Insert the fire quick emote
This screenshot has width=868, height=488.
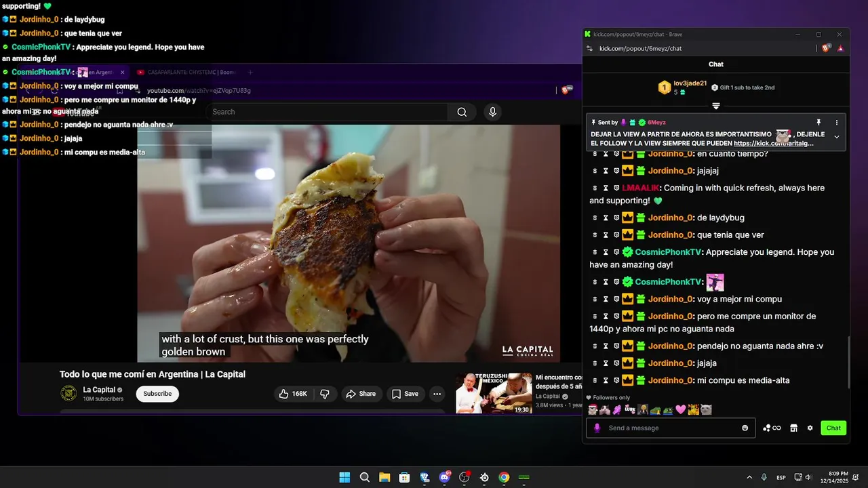pyautogui.click(x=694, y=409)
